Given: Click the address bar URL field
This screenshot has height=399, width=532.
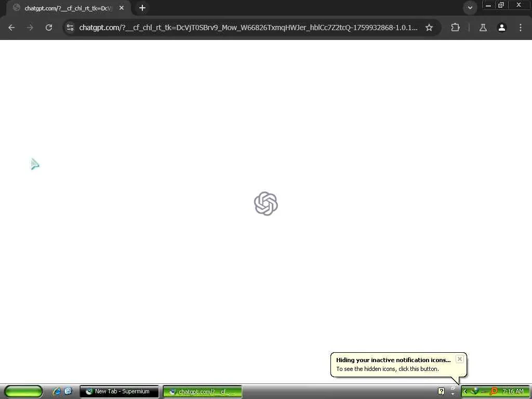Looking at the screenshot, I should tap(248, 28).
